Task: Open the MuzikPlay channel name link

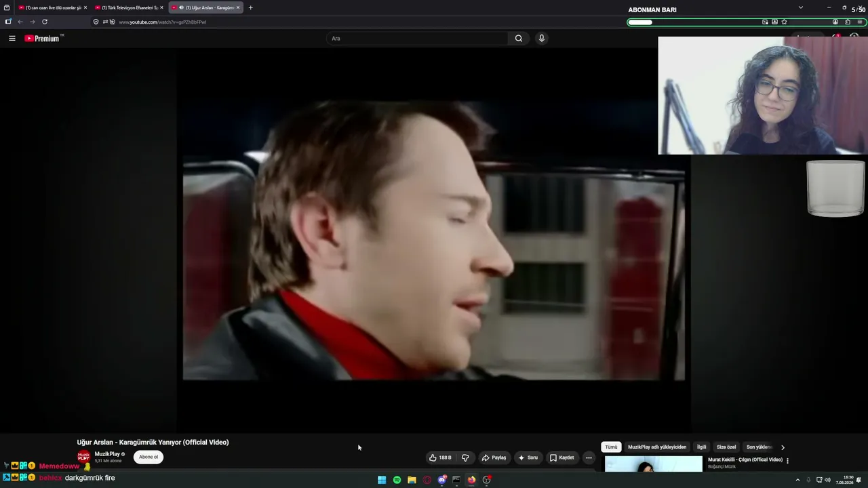Action: click(x=107, y=454)
